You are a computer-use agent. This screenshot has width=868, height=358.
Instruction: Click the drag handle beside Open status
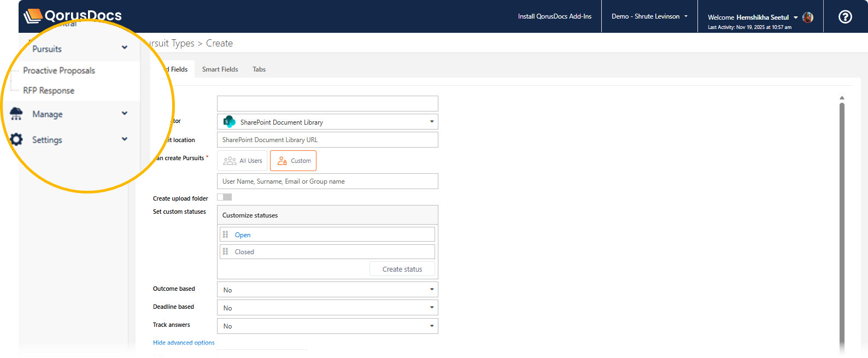[225, 234]
